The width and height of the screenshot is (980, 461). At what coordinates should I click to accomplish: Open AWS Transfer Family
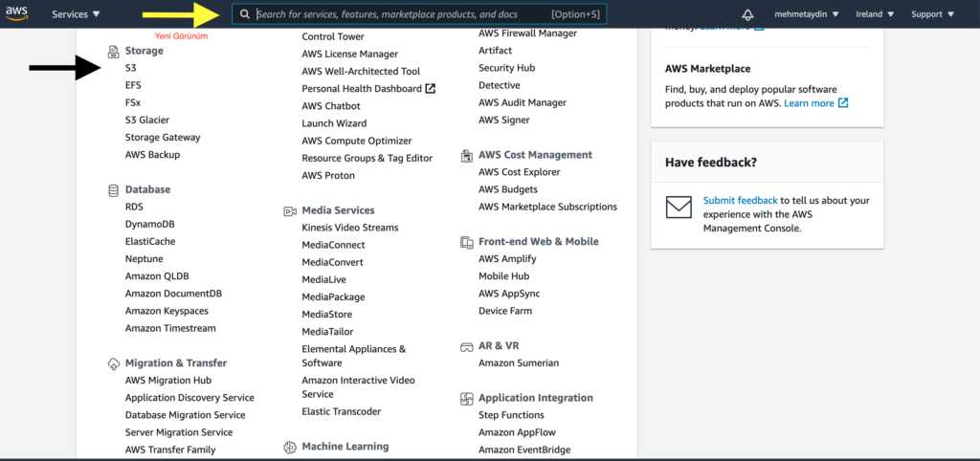tap(170, 450)
